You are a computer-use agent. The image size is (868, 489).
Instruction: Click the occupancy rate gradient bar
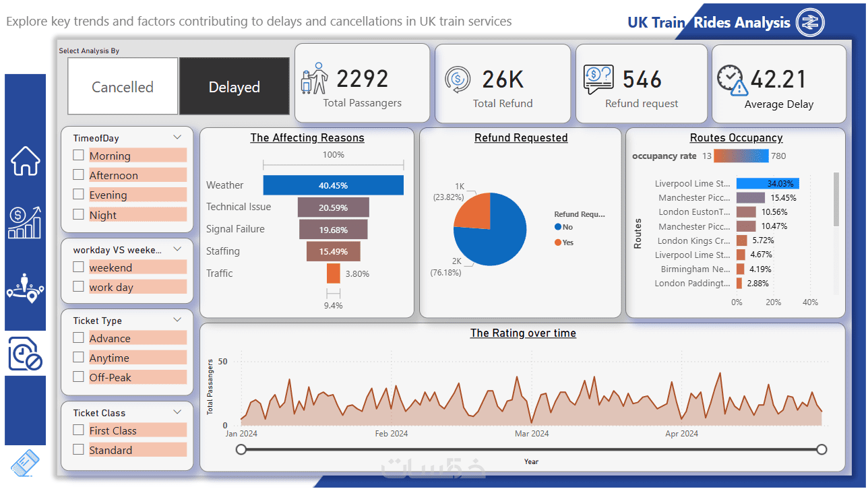pos(741,156)
